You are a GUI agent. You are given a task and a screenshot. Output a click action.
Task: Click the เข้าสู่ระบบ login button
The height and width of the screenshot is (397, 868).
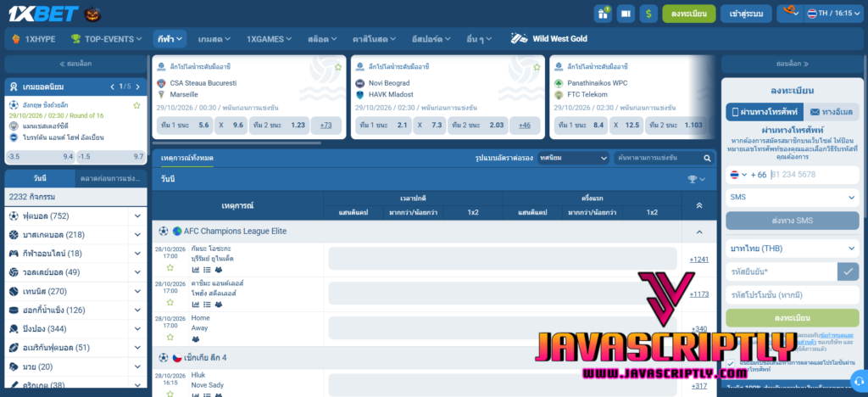click(x=746, y=14)
